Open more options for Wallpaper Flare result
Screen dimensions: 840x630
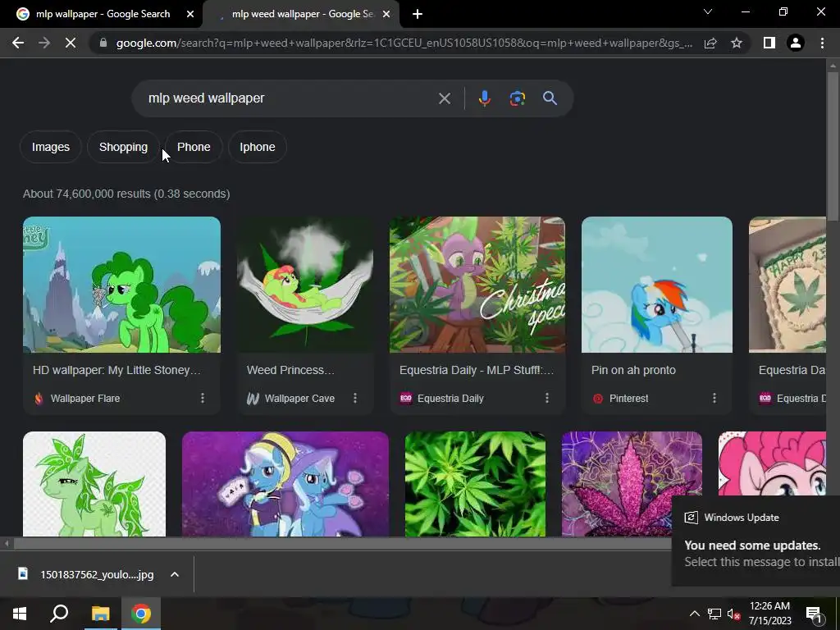(203, 398)
